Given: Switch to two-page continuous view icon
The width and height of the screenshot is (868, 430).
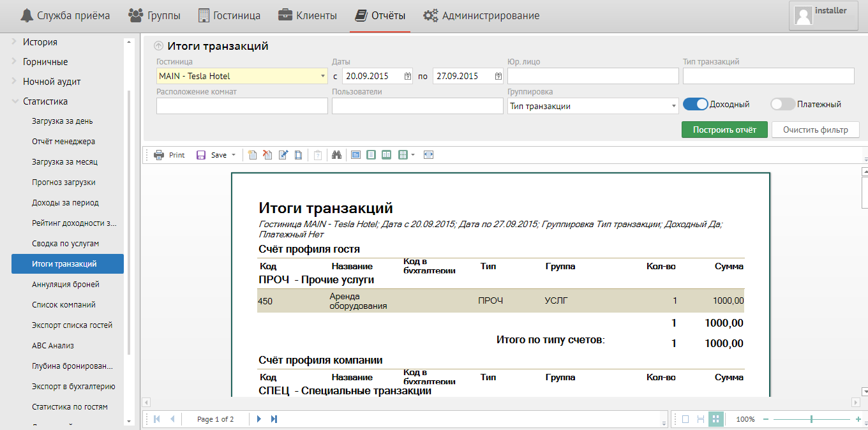Looking at the screenshot, I should coord(387,155).
